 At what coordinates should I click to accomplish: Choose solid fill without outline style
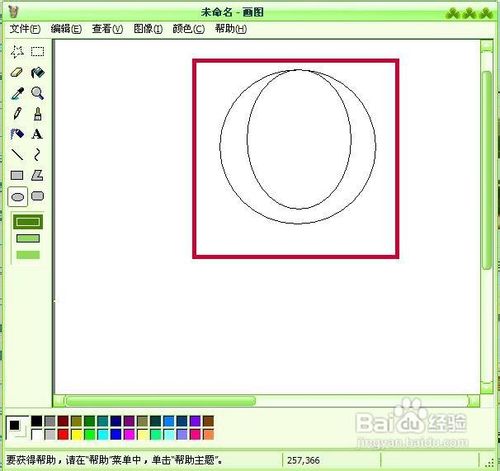[x=28, y=255]
